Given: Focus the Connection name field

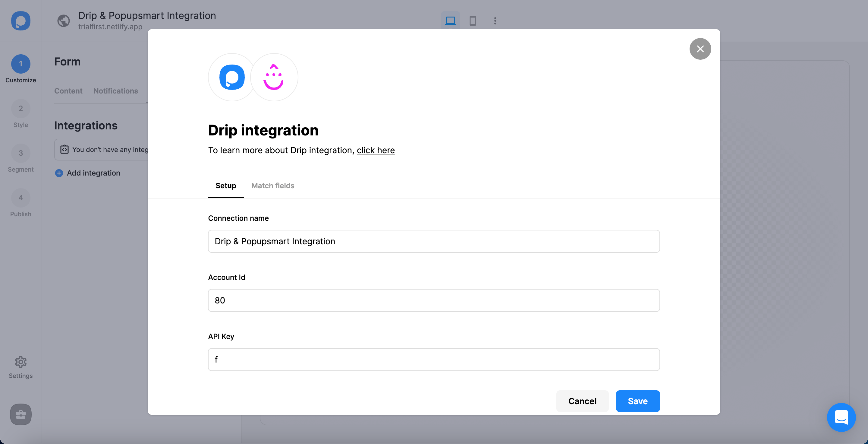Looking at the screenshot, I should click(434, 241).
